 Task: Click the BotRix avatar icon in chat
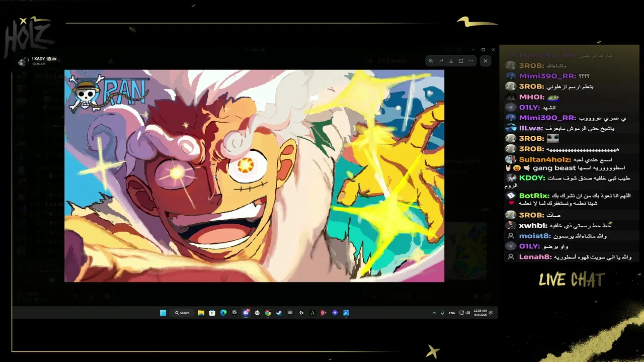511,196
